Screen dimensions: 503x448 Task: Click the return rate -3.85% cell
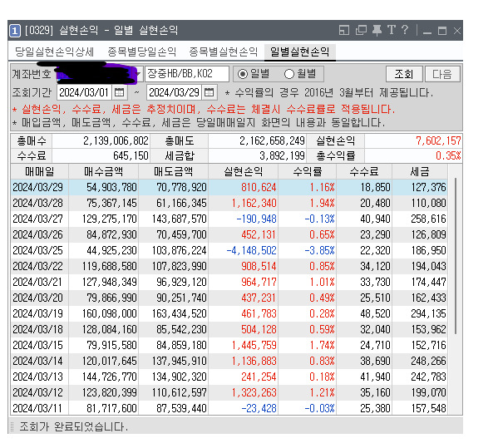click(319, 250)
